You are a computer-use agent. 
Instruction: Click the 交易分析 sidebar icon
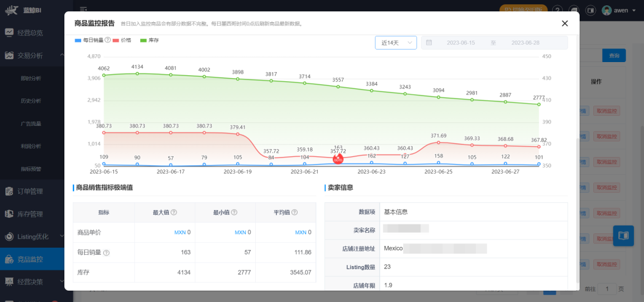point(9,55)
